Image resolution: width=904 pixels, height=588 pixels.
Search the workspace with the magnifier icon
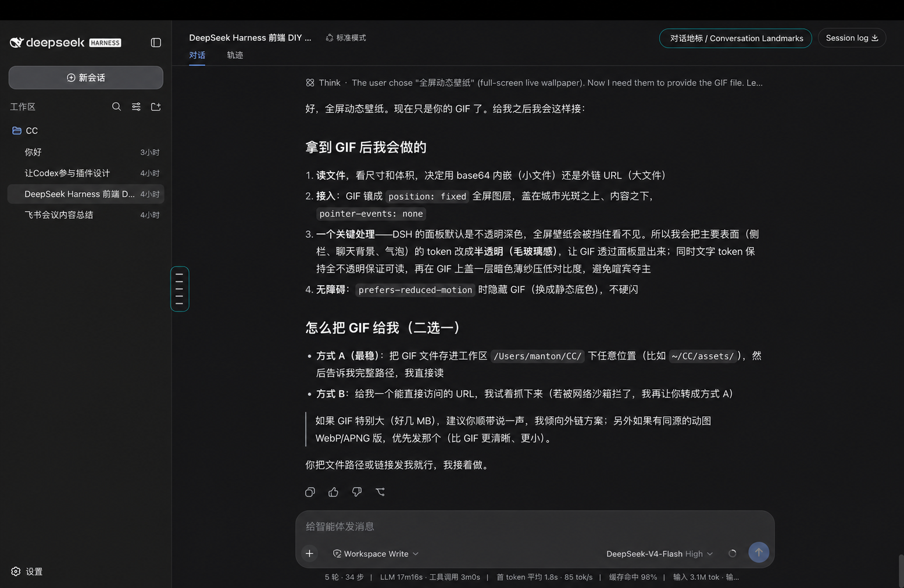(116, 106)
